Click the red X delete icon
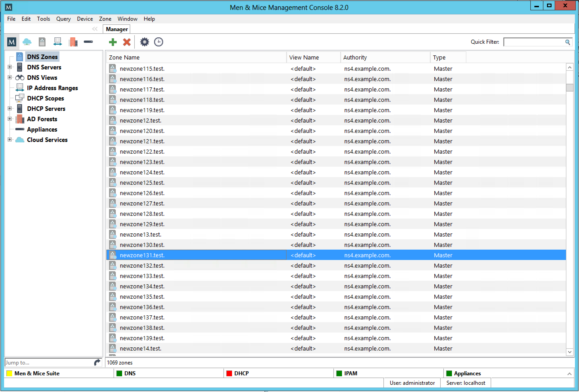 (127, 42)
